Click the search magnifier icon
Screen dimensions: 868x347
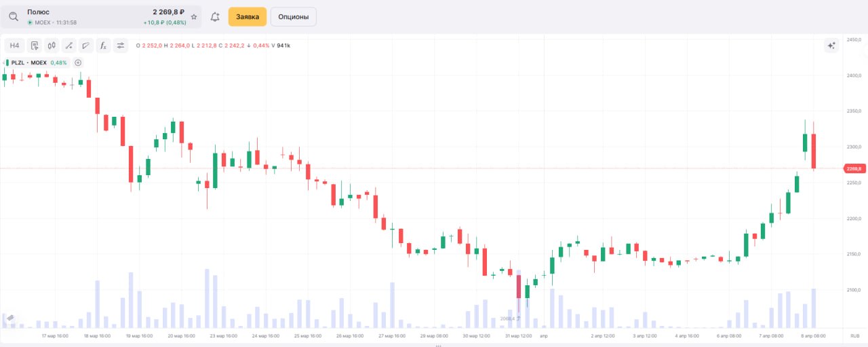tap(14, 16)
